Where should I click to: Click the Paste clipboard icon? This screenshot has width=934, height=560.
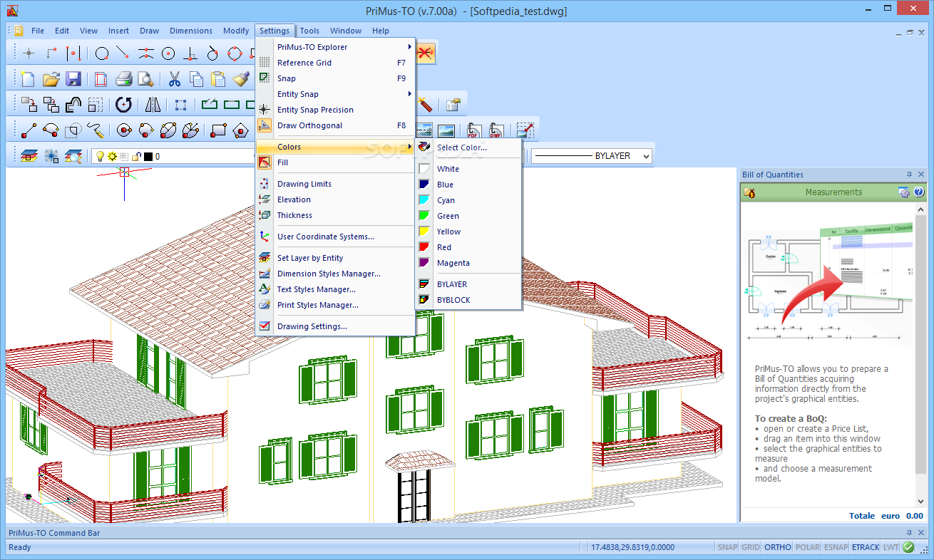(x=218, y=78)
